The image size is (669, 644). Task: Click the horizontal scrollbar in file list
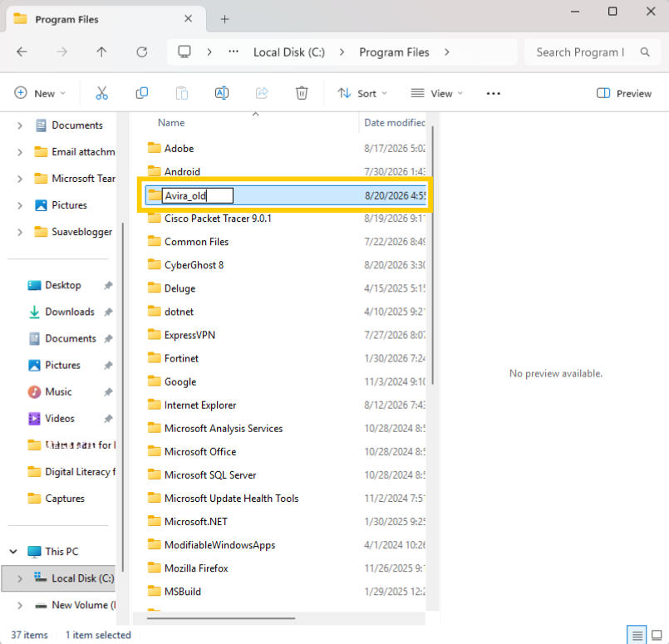[x=220, y=618]
